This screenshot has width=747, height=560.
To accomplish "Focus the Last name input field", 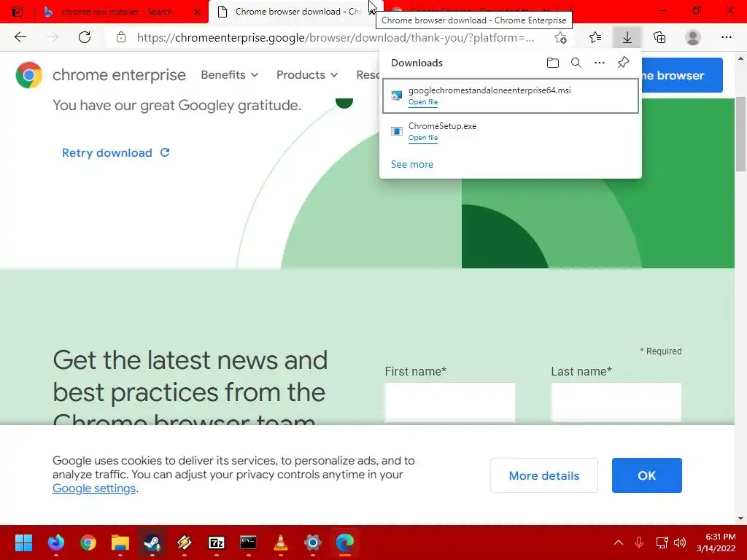I will coord(616,402).
